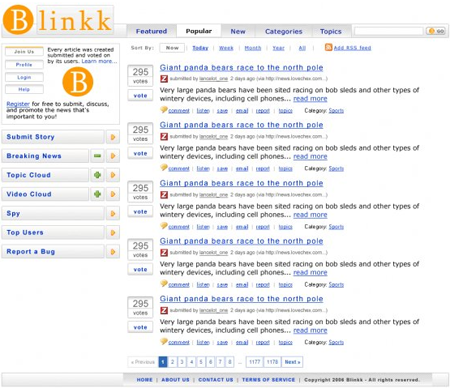Click the Register link in sidebar
Screen dimensions: 450x388
click(x=18, y=104)
